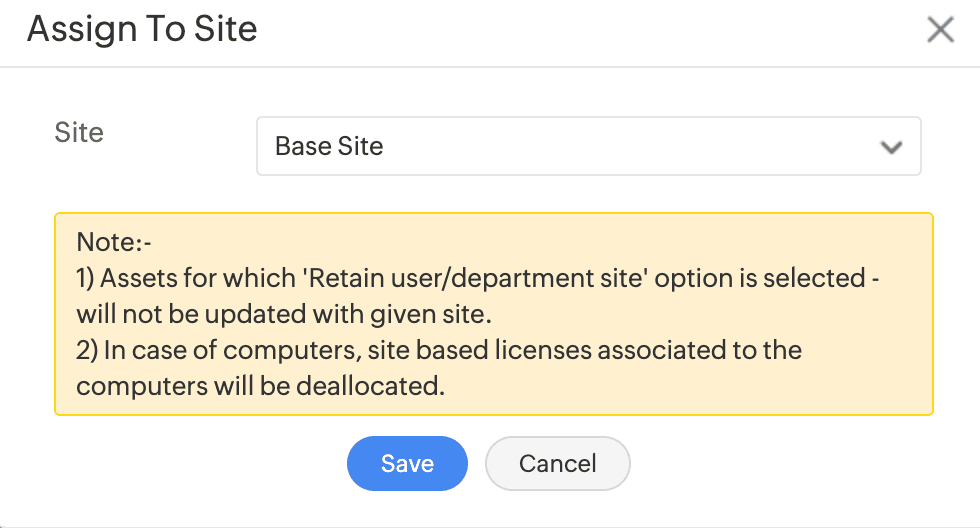This screenshot has height=528, width=980.
Task: Select the Base Site value text
Action: click(329, 147)
